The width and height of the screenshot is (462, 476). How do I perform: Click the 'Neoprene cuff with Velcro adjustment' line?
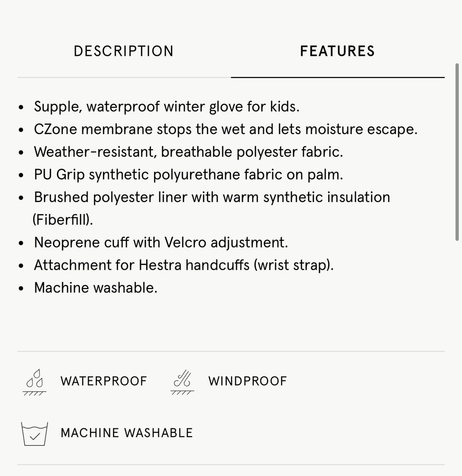[x=161, y=242]
